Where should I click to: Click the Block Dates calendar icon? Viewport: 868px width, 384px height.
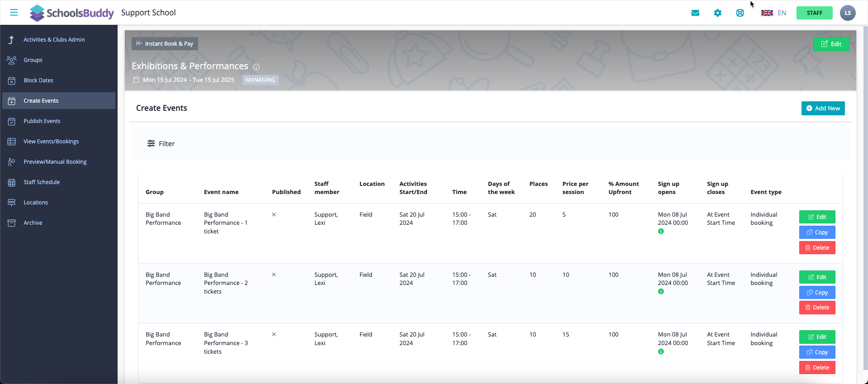[x=12, y=81]
